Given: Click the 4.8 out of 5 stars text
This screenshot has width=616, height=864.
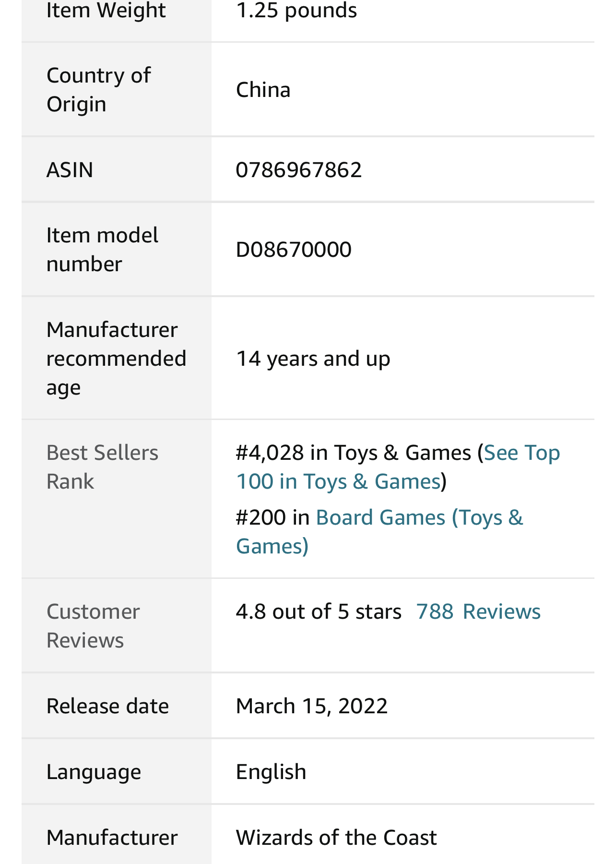Looking at the screenshot, I should (x=319, y=612).
